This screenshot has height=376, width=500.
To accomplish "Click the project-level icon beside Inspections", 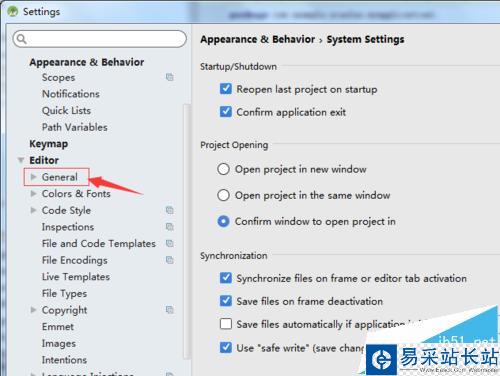I will [x=169, y=227].
